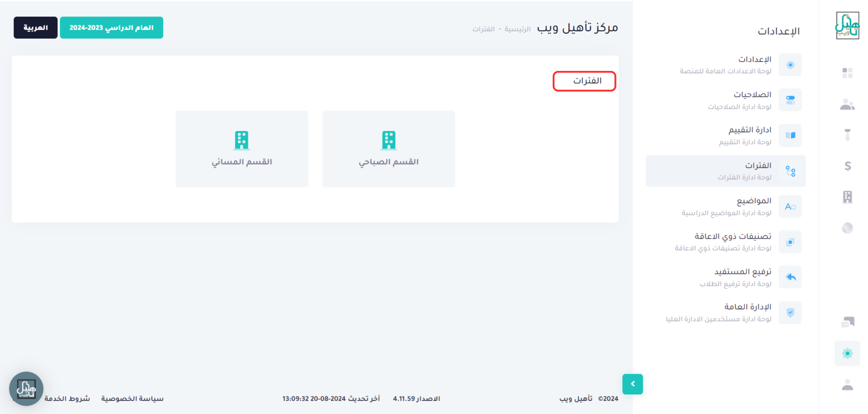Click the Taheel Web logo in the sidebar

point(847,26)
